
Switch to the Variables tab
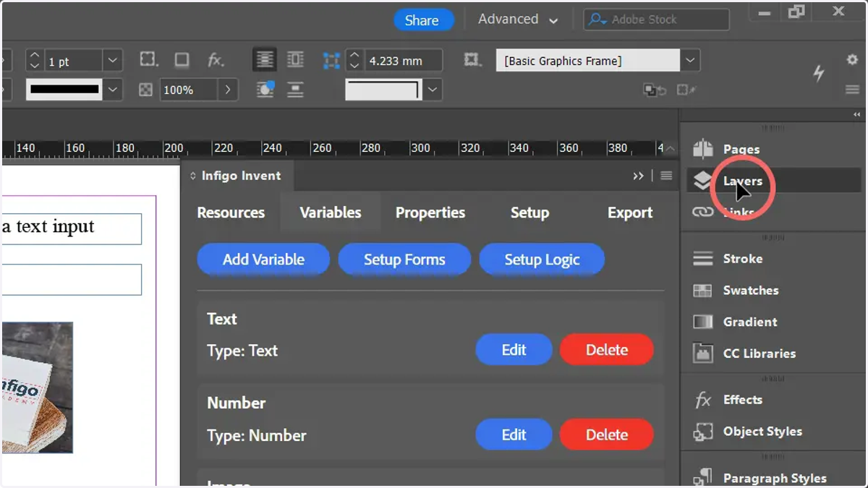331,213
